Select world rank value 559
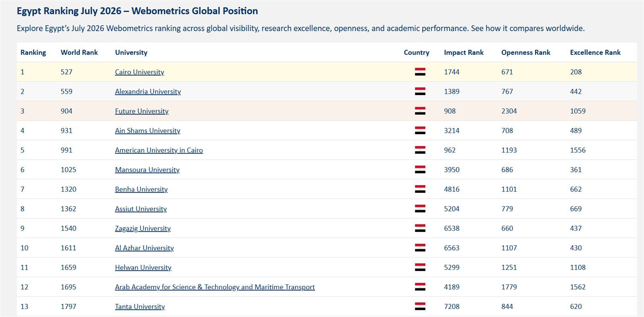Viewport: 644px width, 317px height. (66, 91)
